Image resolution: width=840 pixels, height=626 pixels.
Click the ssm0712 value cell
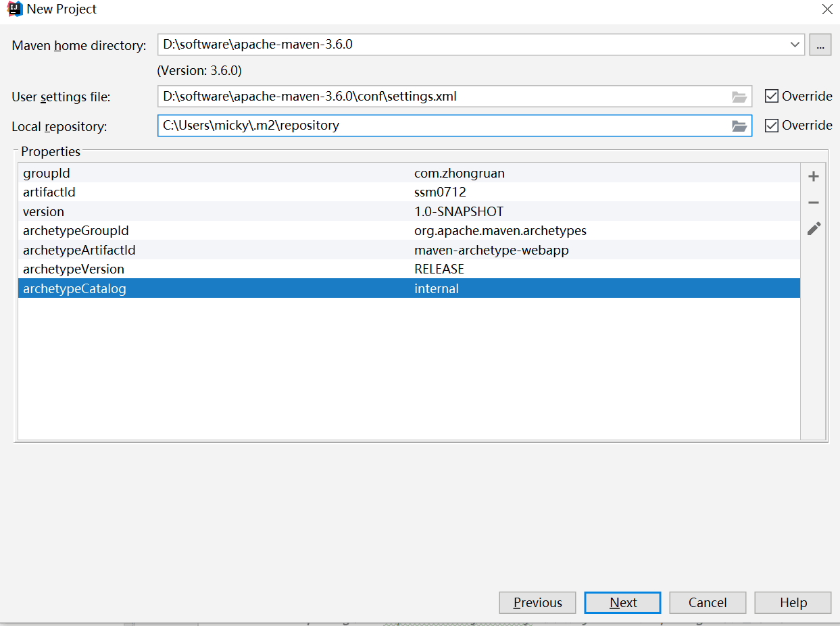pos(440,192)
